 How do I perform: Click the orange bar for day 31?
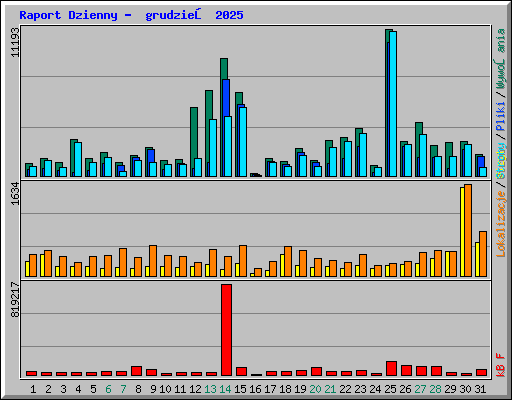[483, 254]
